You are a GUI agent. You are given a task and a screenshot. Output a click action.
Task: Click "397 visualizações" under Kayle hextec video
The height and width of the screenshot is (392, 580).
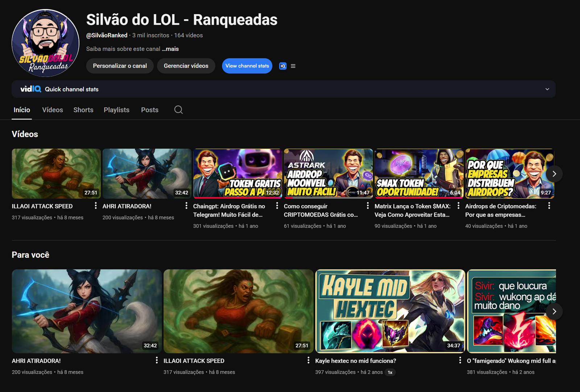pos(335,372)
